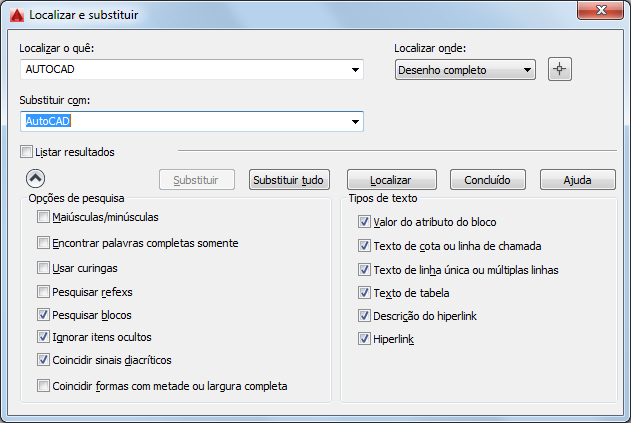The width and height of the screenshot is (631, 423).
Task: Open the 'Desenho completo' dropdown
Action: pyautogui.click(x=465, y=70)
